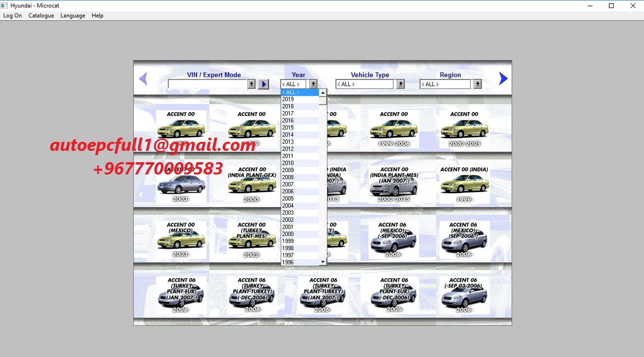Filter models by year 2005
Viewport: 644px width, 357px height.
(300, 199)
